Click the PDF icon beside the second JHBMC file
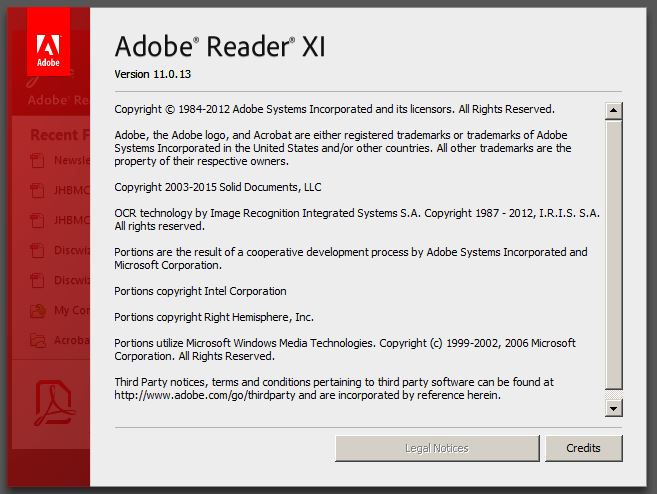This screenshot has height=494, width=657. pyautogui.click(x=38, y=220)
